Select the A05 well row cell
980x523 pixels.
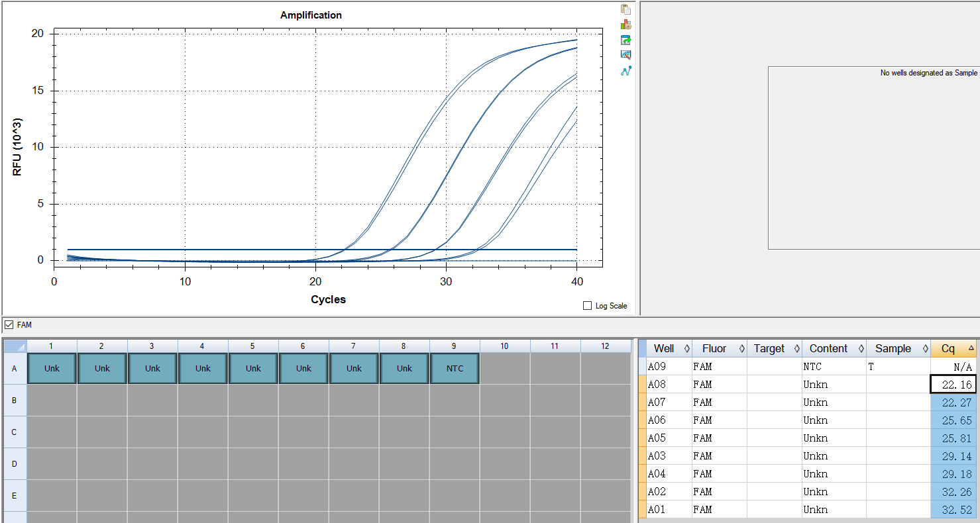pyautogui.click(x=668, y=438)
